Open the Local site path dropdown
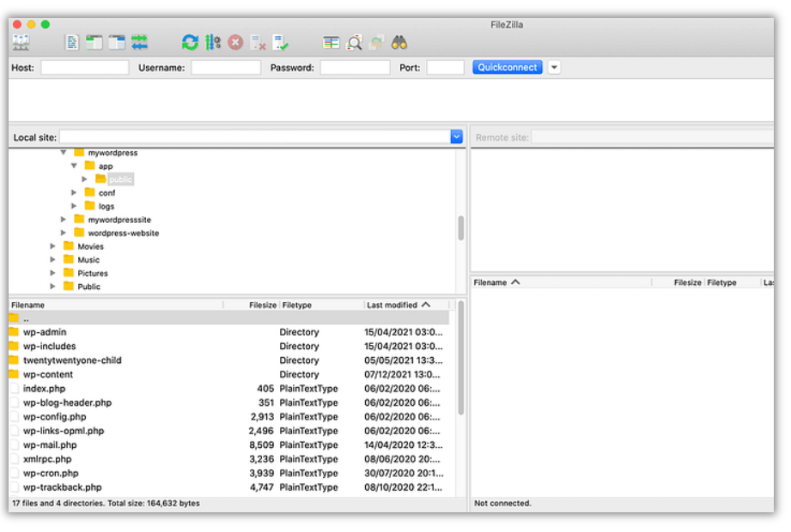The height and width of the screenshot is (532, 791). tap(456, 136)
